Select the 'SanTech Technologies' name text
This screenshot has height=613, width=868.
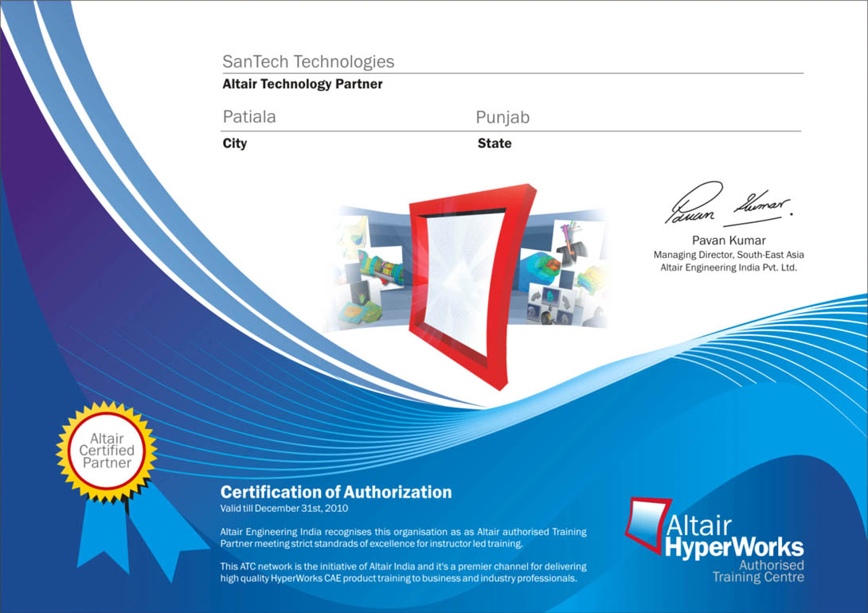coord(308,61)
